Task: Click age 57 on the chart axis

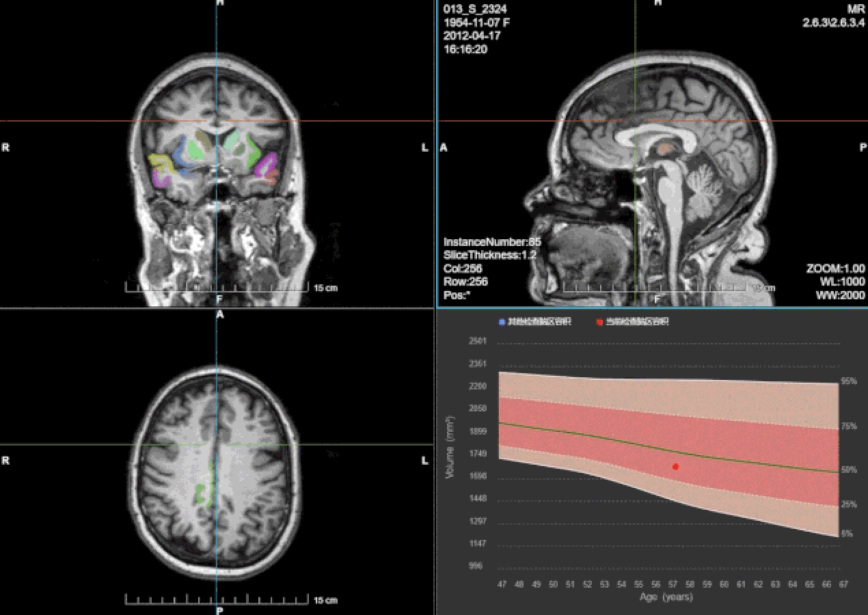Action: (x=673, y=584)
